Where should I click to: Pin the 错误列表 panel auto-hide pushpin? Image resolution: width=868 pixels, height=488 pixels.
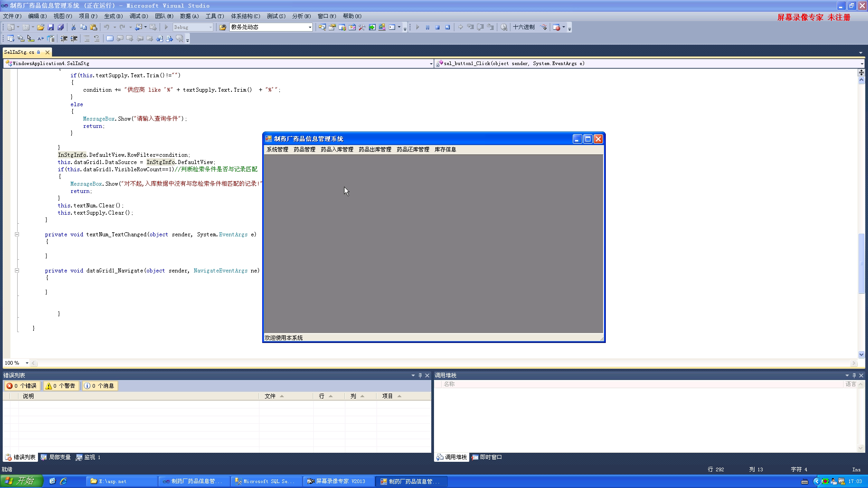coord(420,375)
